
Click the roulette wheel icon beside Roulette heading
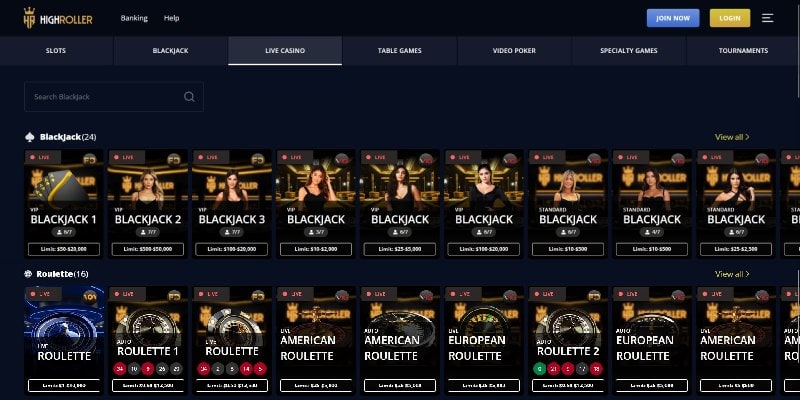coord(28,274)
